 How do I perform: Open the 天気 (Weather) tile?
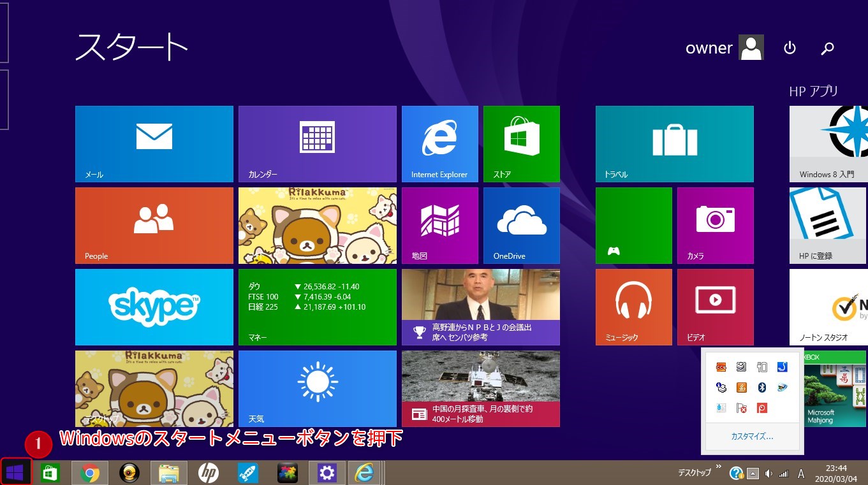coord(318,389)
